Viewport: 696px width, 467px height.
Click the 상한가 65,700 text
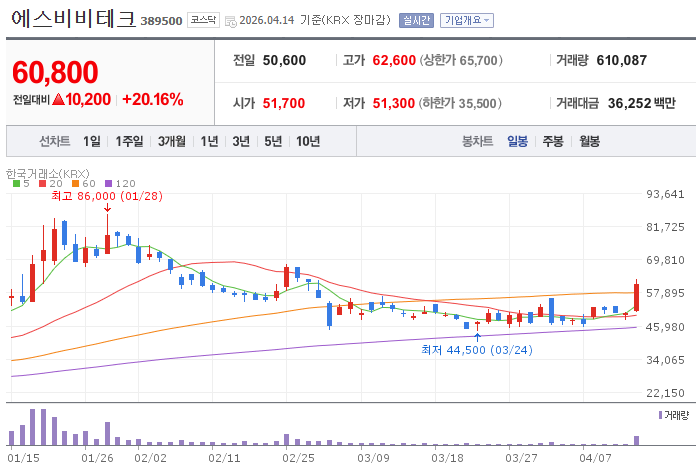(x=461, y=60)
